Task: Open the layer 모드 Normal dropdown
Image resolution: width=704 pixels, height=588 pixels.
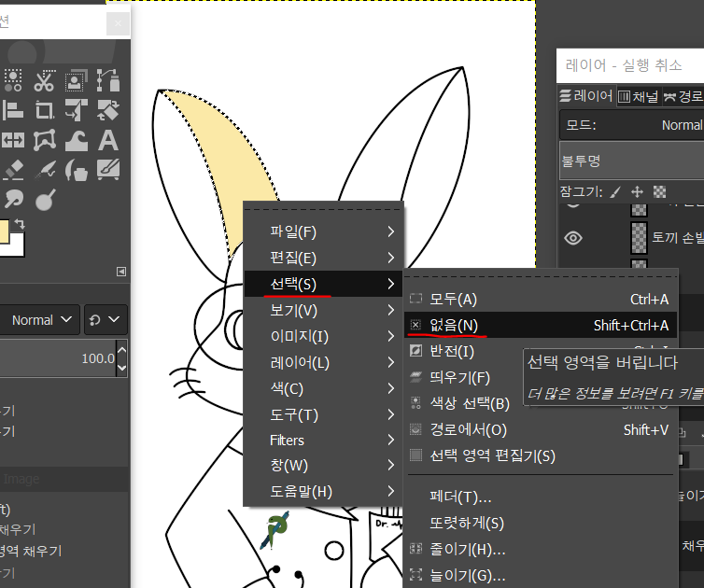Action: tap(632, 125)
